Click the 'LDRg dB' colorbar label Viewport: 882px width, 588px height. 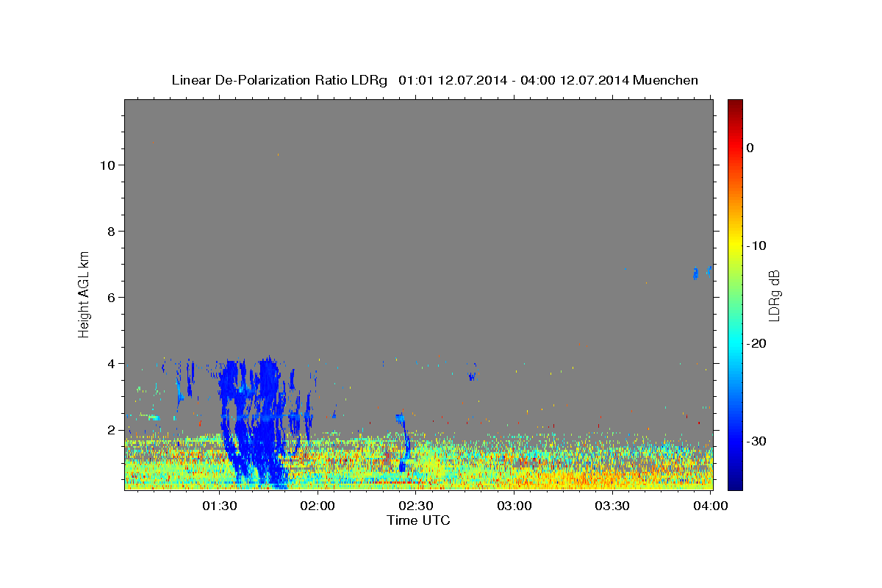tap(773, 295)
